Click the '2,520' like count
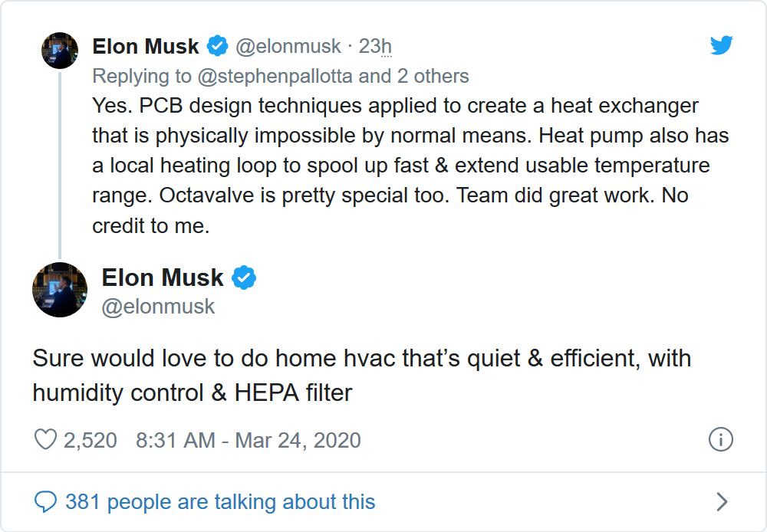Image resolution: width=767 pixels, height=532 pixels. click(x=91, y=440)
